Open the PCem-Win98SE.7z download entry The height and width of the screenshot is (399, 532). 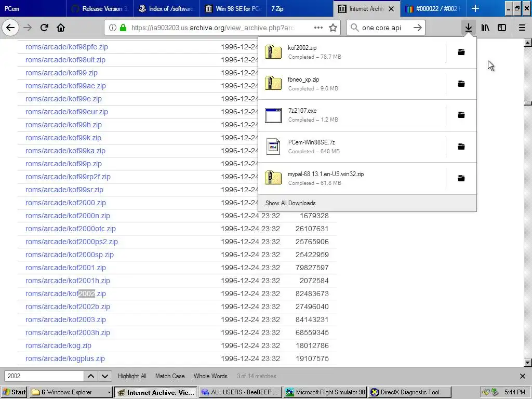352,147
